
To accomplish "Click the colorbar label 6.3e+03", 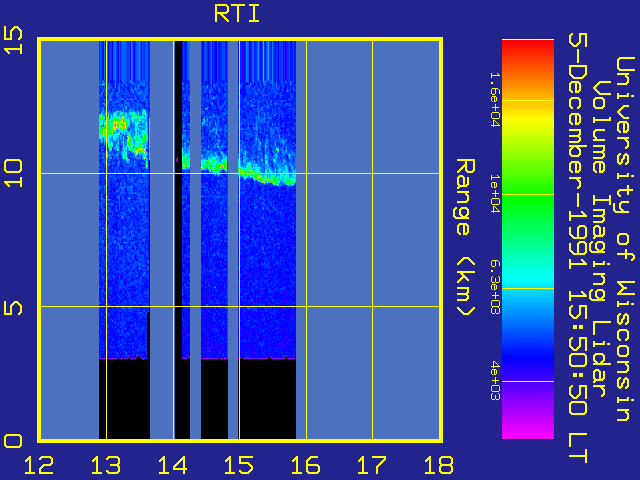I will tap(495, 288).
